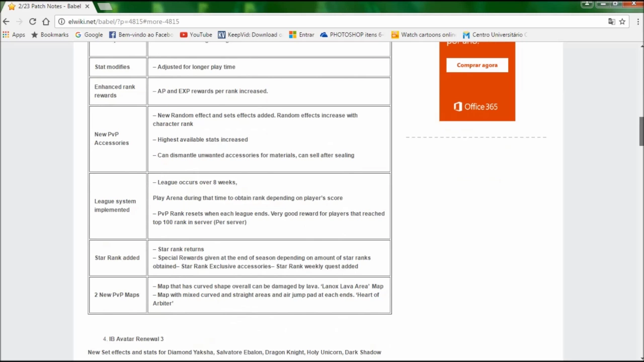Open Chrome's three-dot menu
644x362 pixels.
click(x=638, y=22)
